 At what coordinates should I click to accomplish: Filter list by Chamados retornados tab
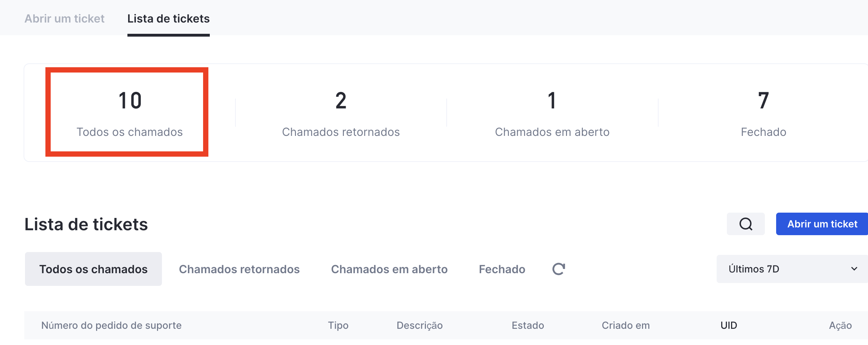point(239,269)
